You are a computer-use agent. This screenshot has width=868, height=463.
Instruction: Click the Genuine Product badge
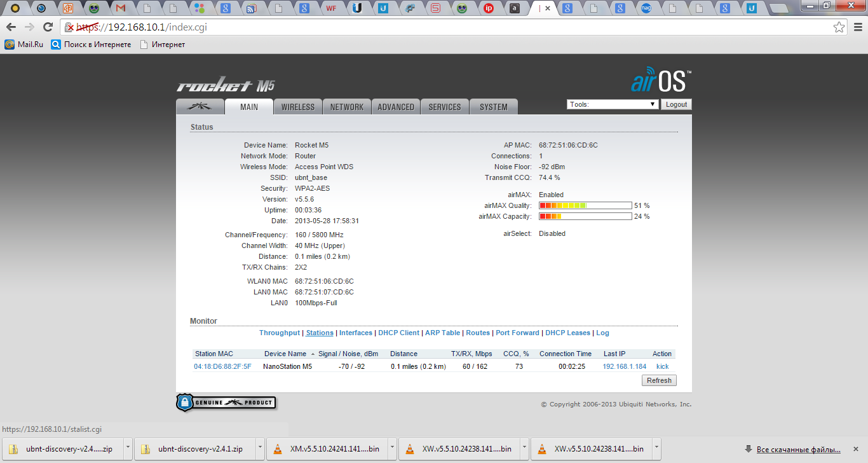227,402
